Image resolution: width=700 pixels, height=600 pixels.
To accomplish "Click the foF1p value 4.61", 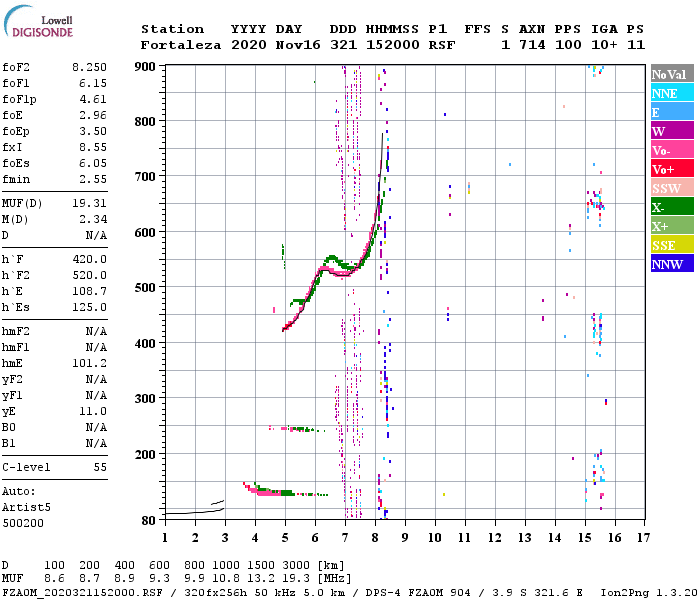I will pyautogui.click(x=93, y=99).
